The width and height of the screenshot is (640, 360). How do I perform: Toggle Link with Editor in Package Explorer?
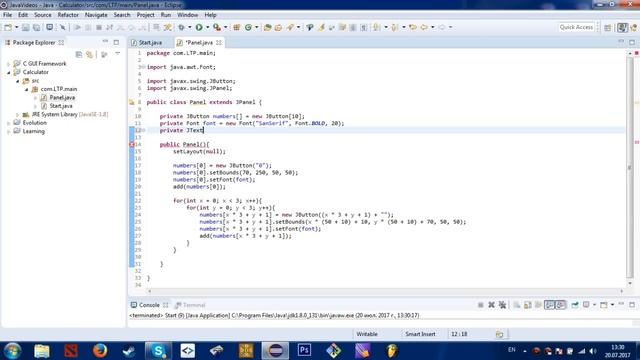click(89, 54)
